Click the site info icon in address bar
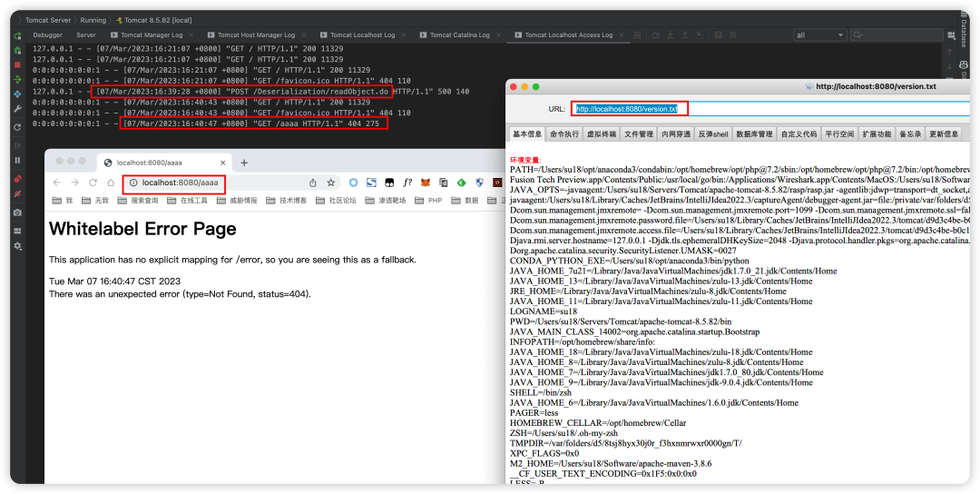 tap(133, 183)
